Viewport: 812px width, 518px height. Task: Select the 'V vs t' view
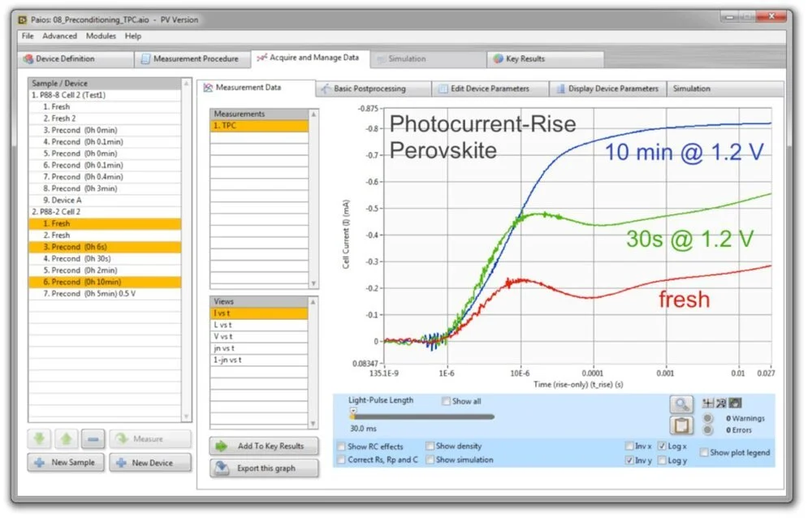pos(260,336)
